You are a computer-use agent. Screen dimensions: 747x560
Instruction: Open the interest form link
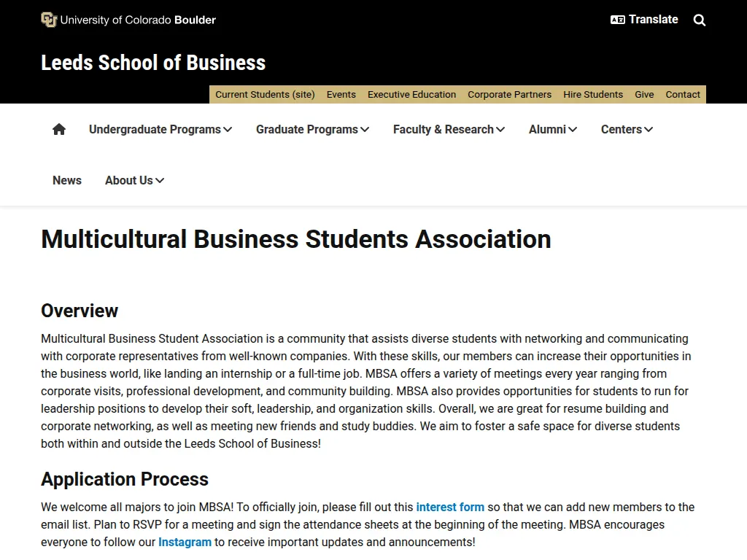(450, 507)
